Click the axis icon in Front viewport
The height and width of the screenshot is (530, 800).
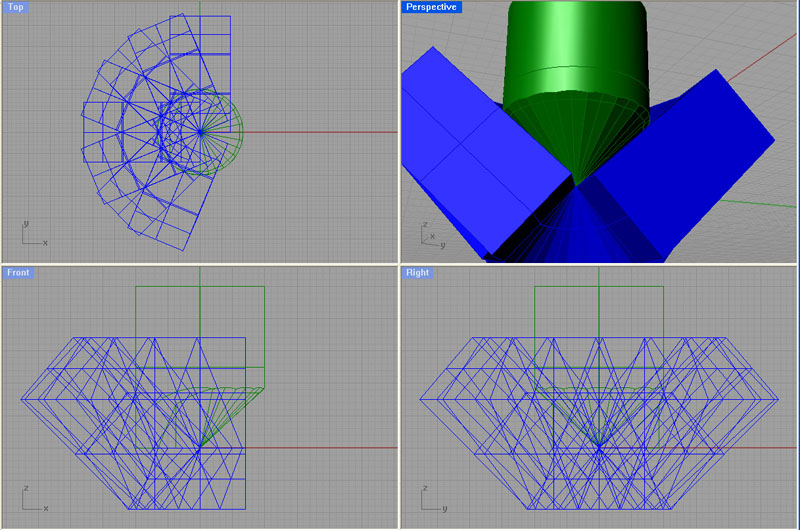pyautogui.click(x=35, y=499)
